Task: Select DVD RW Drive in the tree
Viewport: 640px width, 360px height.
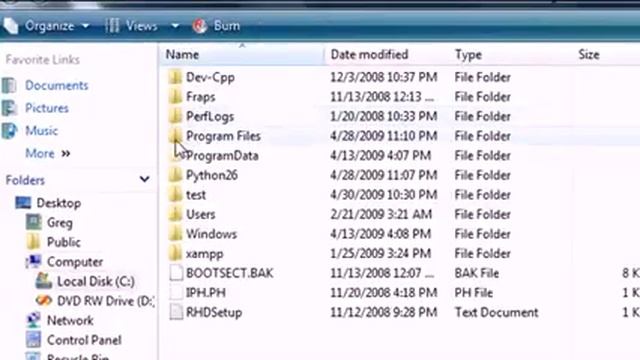Action: pyautogui.click(x=105, y=301)
